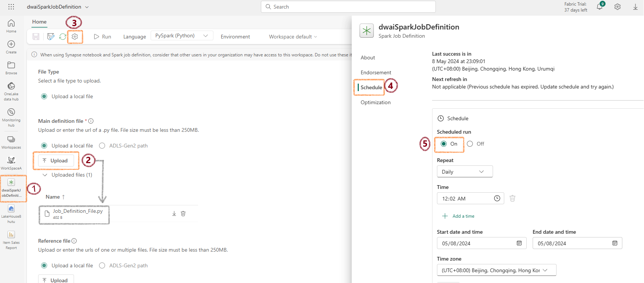
Task: Go to Home in left sidebar
Action: point(11,26)
